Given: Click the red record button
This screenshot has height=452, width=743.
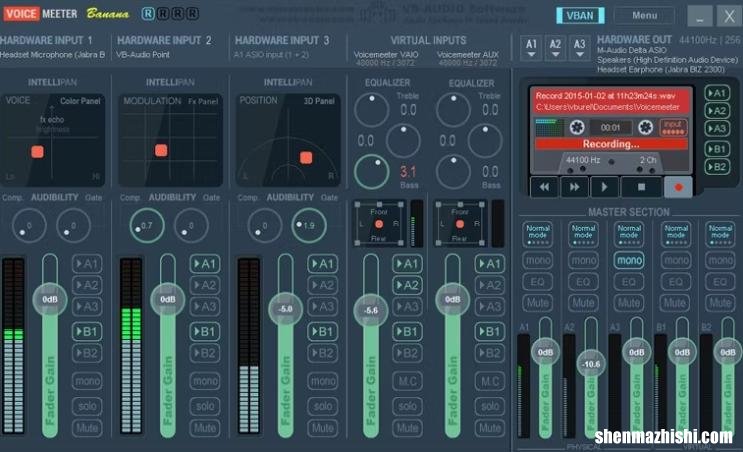Looking at the screenshot, I should coord(678,187).
